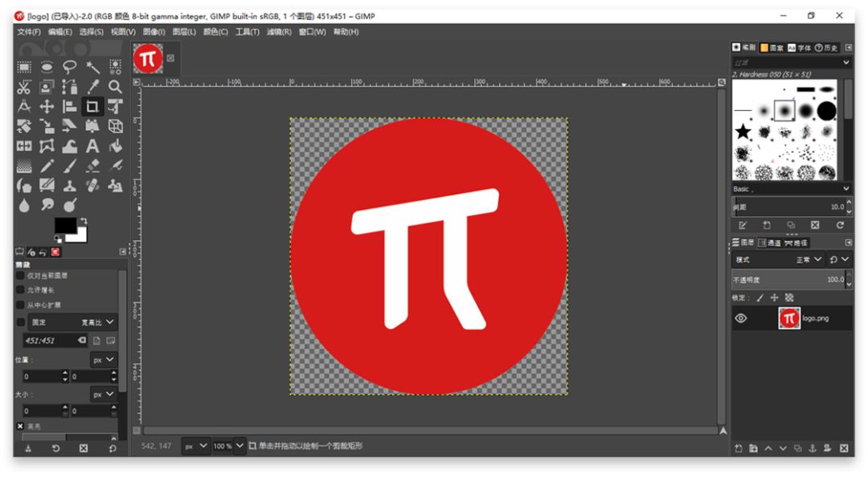Reset colors to default black and white
Screen dimensions: 868x478
[x=58, y=239]
